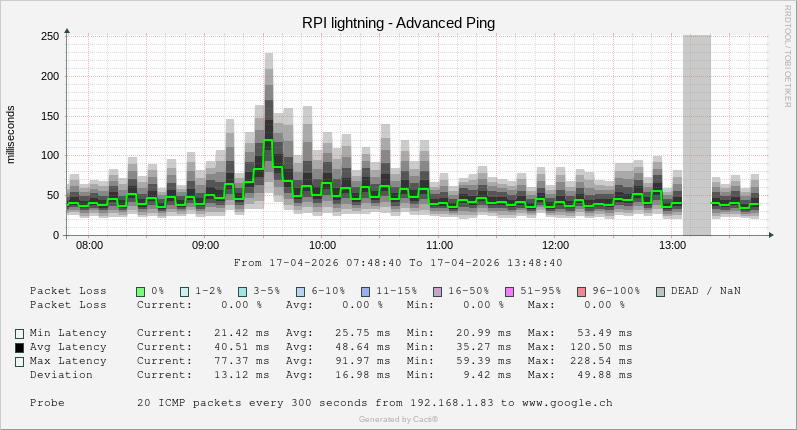Select the Max Latency legend box
The height and width of the screenshot is (430, 797).
19,362
